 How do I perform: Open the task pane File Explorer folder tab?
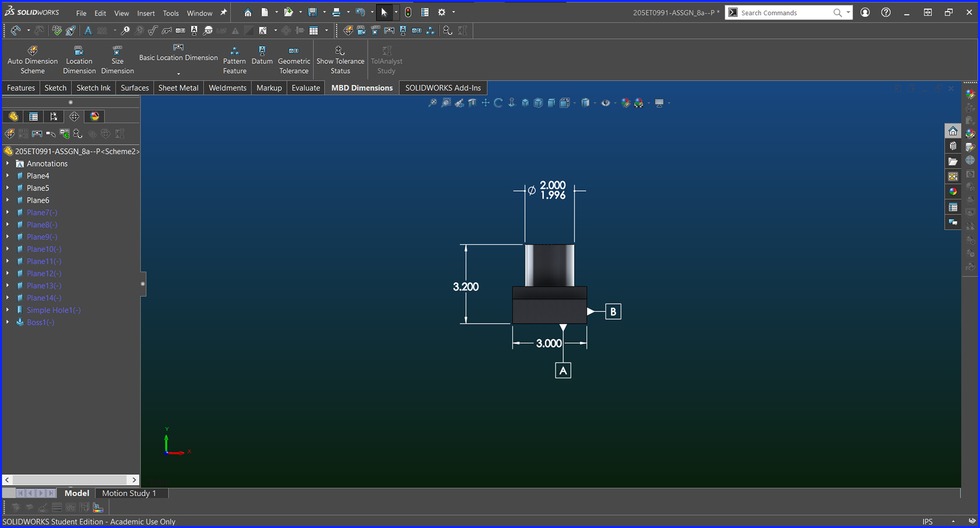(952, 161)
